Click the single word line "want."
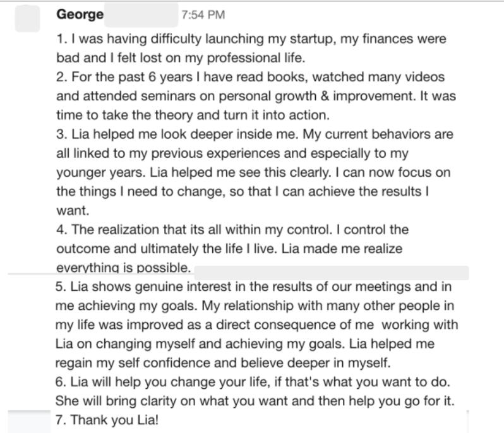The width and height of the screenshot is (504, 433). [73, 211]
